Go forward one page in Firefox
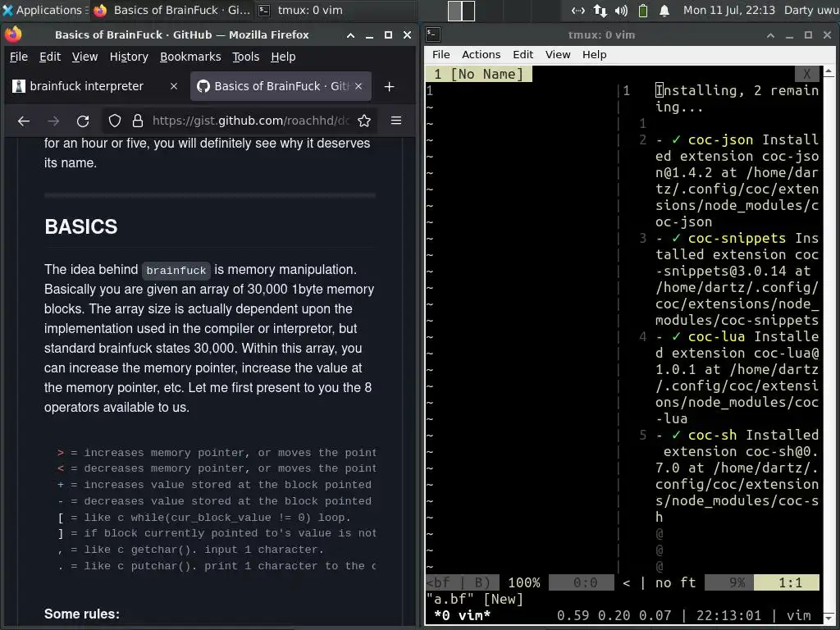Image resolution: width=840 pixels, height=630 pixels. click(x=53, y=121)
